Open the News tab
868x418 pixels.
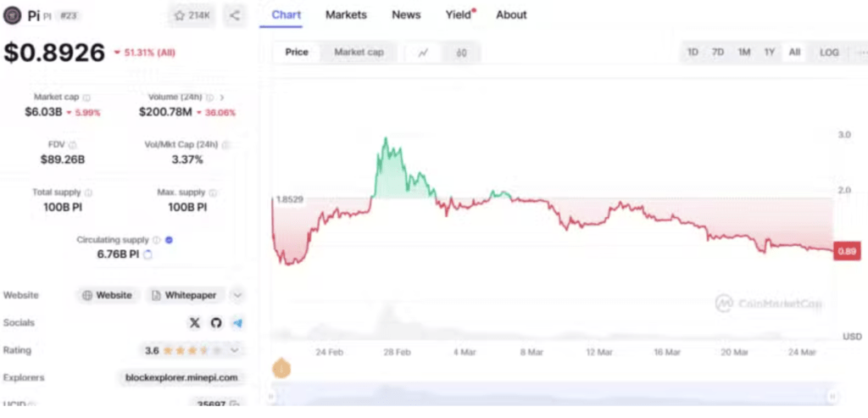(x=406, y=15)
